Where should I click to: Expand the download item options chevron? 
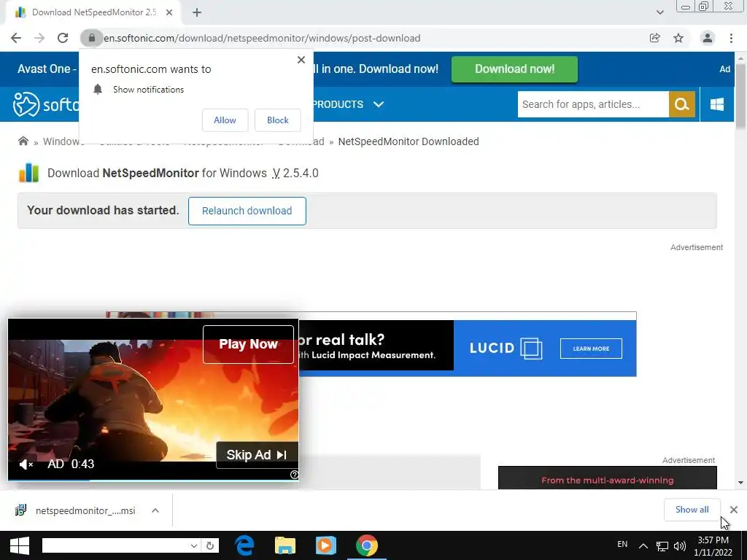[x=155, y=510]
